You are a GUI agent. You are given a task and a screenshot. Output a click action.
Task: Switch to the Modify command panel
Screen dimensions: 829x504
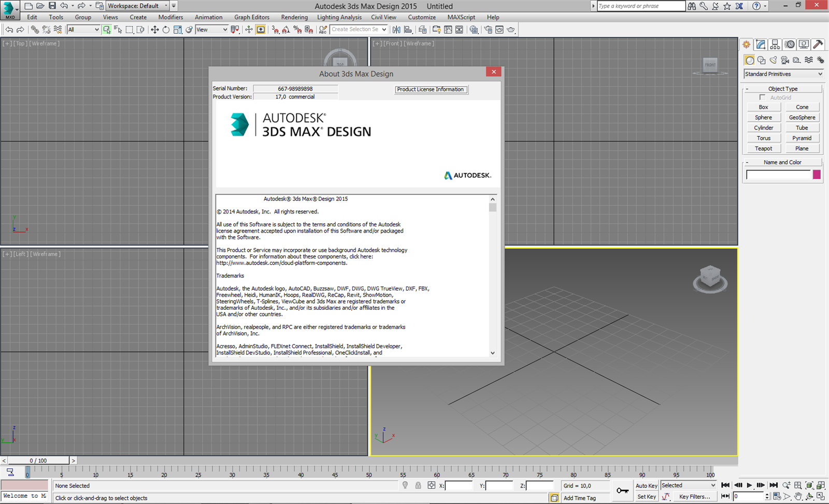pyautogui.click(x=761, y=45)
